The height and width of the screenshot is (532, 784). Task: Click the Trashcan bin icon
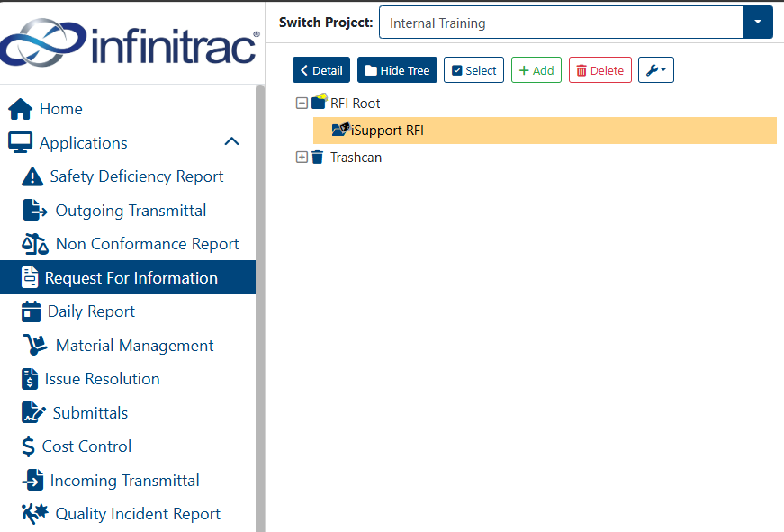tap(318, 158)
